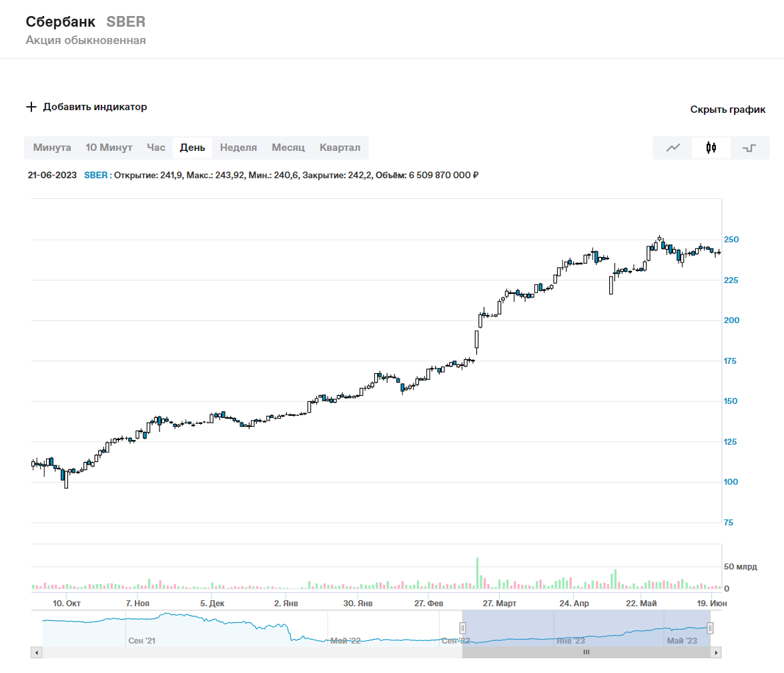This screenshot has width=784, height=673.
Task: Click the navigator scrollbar right arrow
Action: (x=716, y=652)
